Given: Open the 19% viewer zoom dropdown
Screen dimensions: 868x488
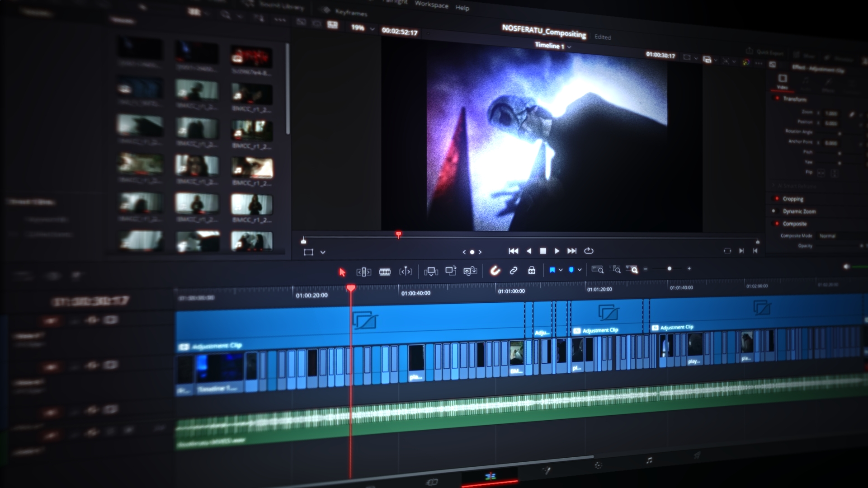Looking at the screenshot, I should click(x=363, y=28).
